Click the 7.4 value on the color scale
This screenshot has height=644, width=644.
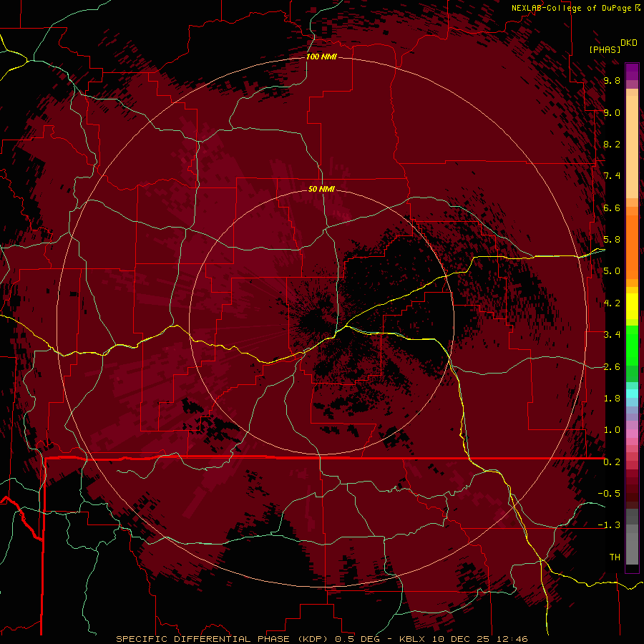[612, 176]
